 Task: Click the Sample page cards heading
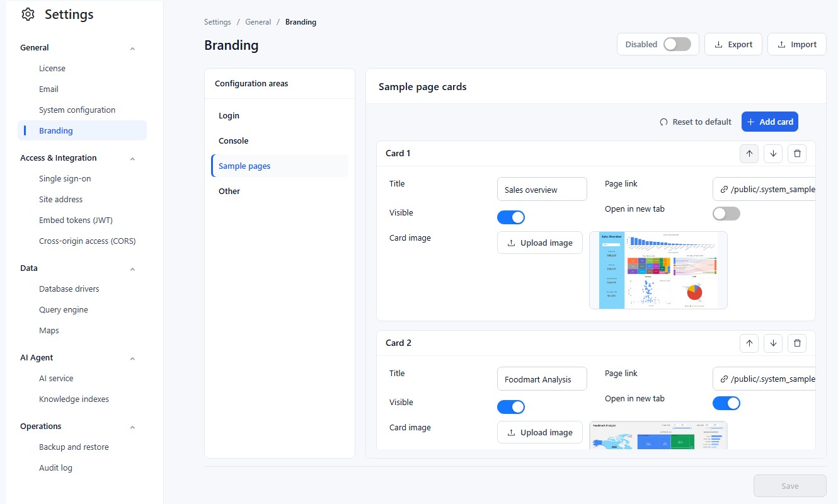423,87
